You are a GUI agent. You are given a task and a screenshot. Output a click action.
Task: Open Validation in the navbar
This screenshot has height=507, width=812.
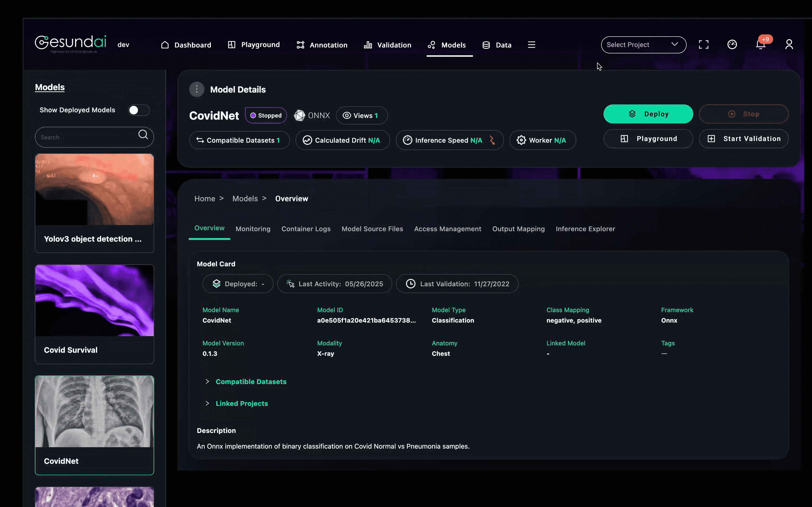(x=387, y=45)
